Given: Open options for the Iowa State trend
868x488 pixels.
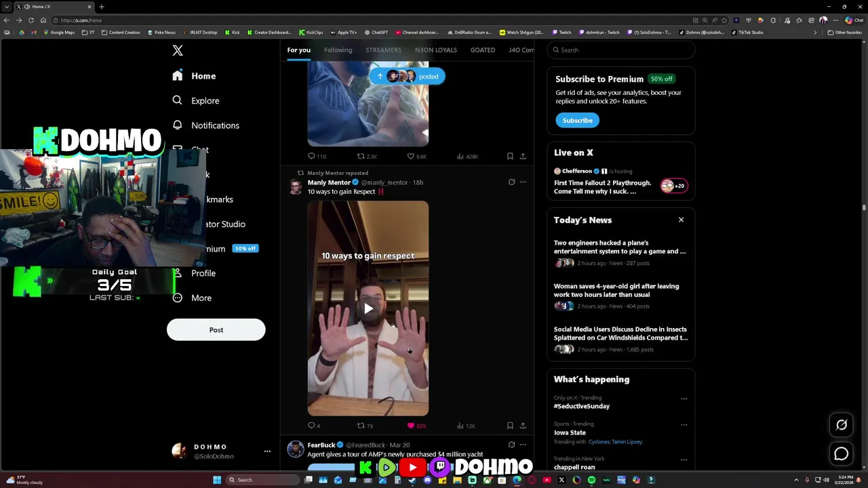Looking at the screenshot, I should pos(684,425).
